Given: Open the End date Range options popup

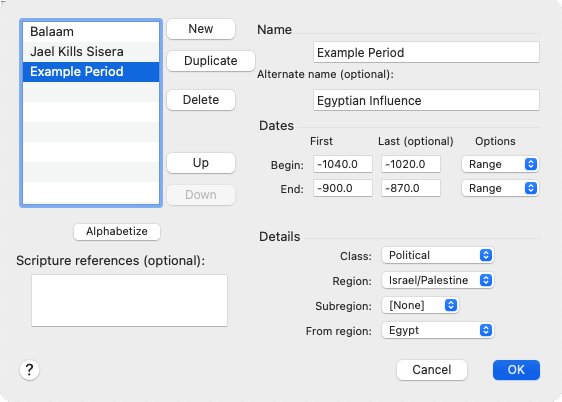Looking at the screenshot, I should [500, 188].
